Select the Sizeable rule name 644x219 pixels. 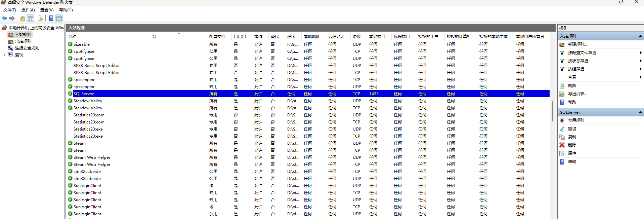point(82,44)
